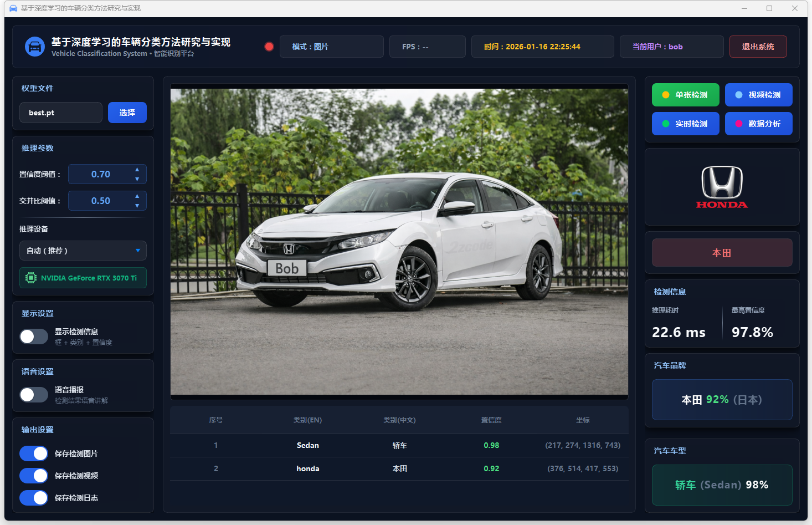Start real-time detection (实时检测)

coord(685,124)
